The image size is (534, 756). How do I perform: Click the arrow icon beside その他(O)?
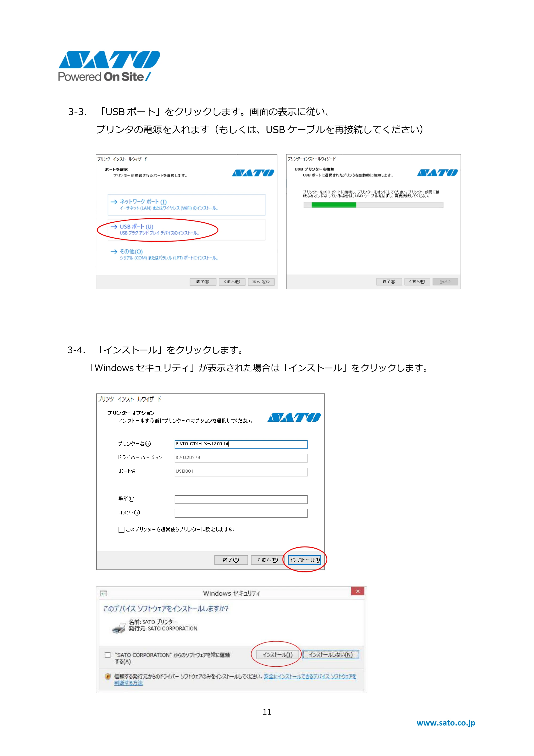click(x=114, y=251)
